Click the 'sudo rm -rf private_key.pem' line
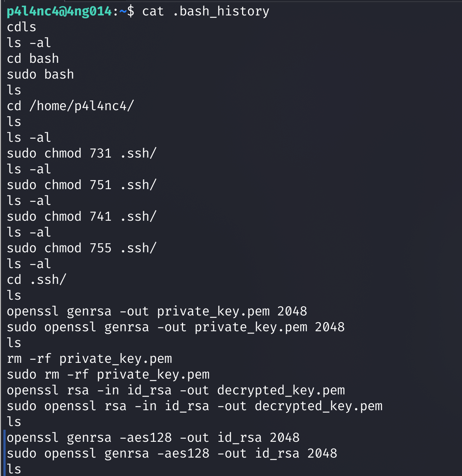 click(x=108, y=374)
